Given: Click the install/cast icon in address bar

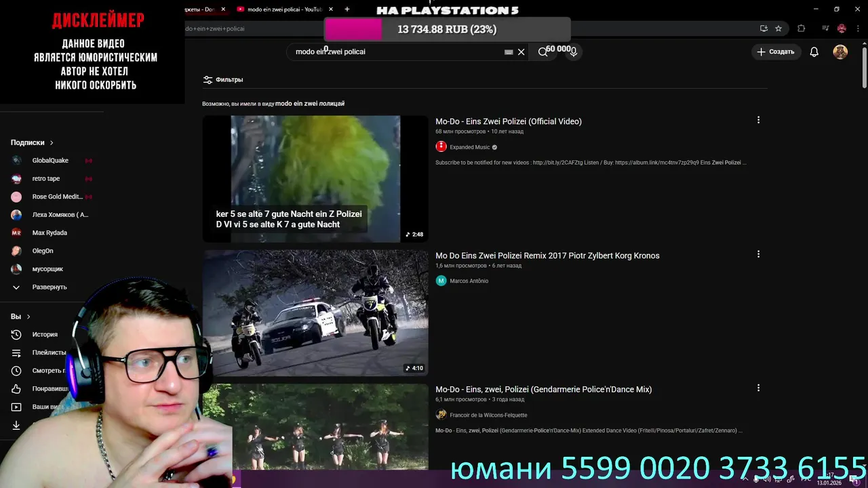Looking at the screenshot, I should tap(764, 28).
